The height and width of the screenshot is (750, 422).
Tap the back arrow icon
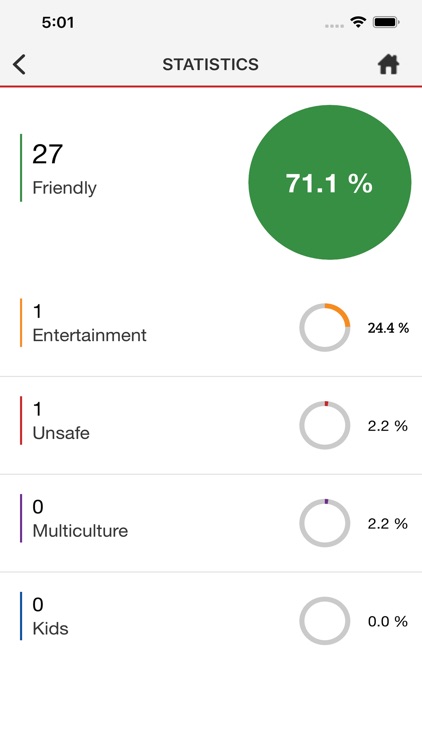[x=19, y=64]
